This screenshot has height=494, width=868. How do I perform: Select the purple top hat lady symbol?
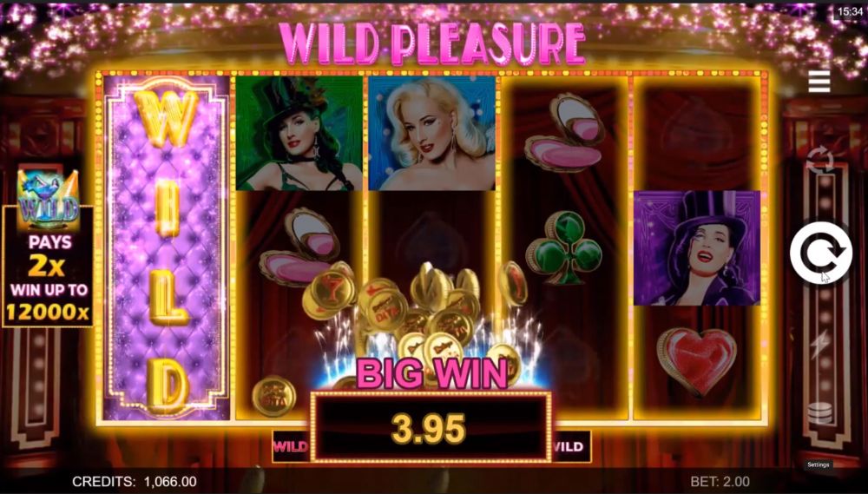point(697,248)
